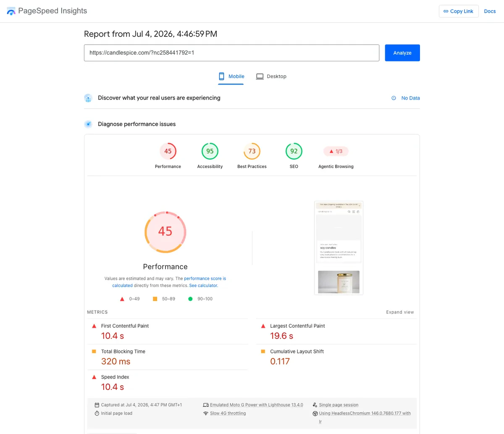
Task: Click Captured at Jul 4, 2026 text
Action: tap(142, 405)
